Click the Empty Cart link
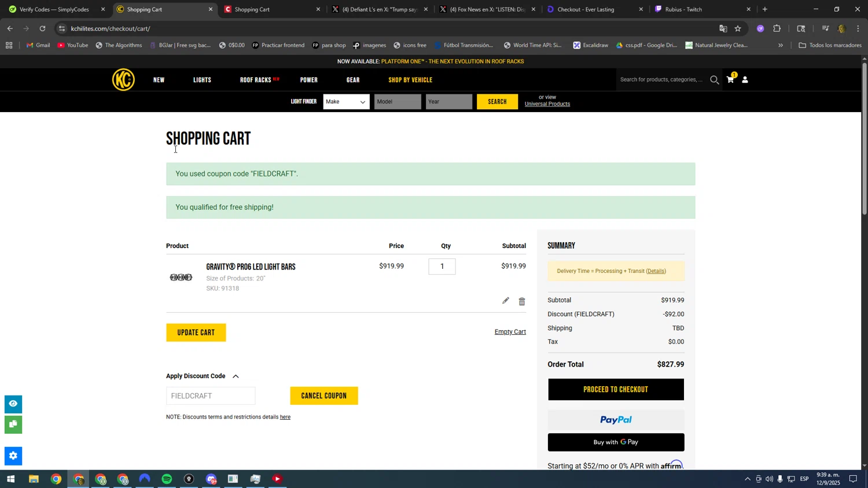The image size is (868, 488). pos(510,332)
